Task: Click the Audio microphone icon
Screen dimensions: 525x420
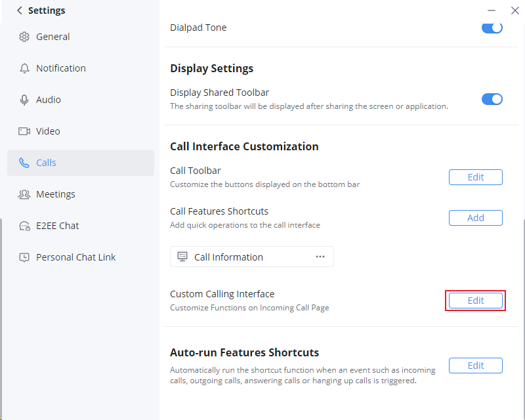Action: point(24,100)
